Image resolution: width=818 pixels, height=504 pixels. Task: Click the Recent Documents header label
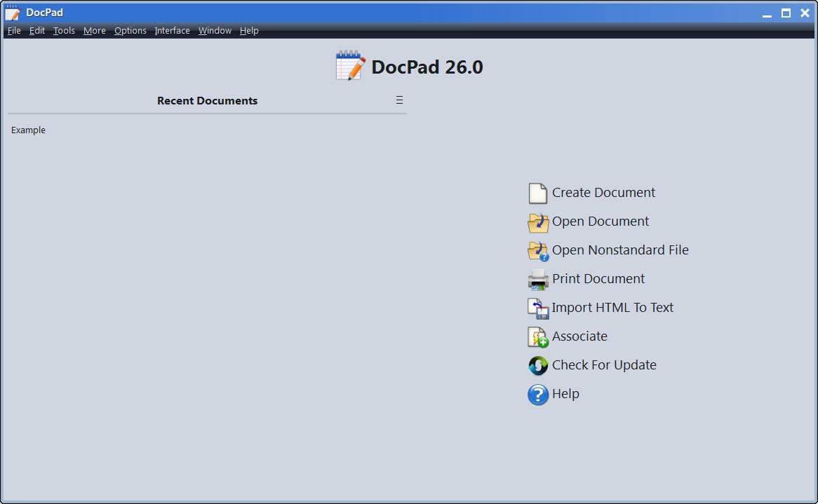(x=207, y=100)
